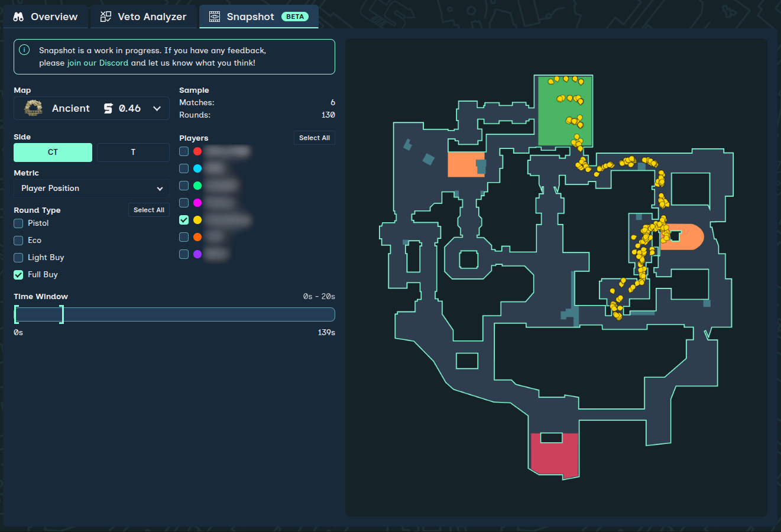The width and height of the screenshot is (781, 532).
Task: Switch side to T
Action: (x=133, y=153)
